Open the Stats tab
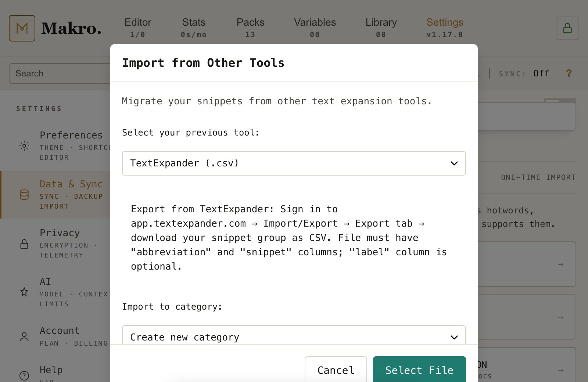 [194, 28]
